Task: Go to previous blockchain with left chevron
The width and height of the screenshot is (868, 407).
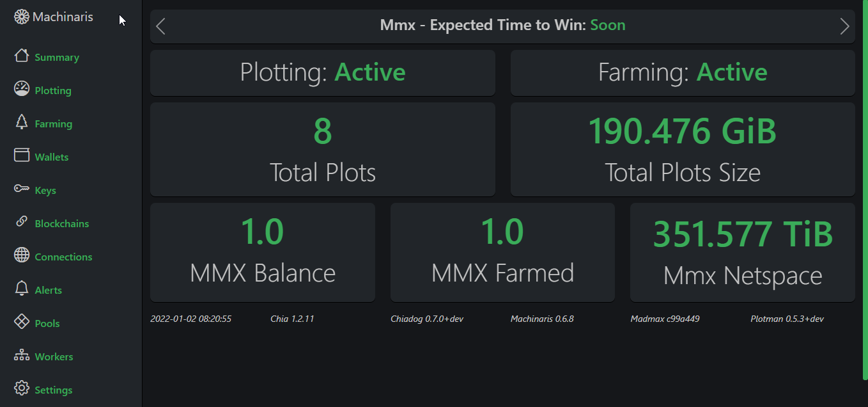Action: tap(160, 26)
